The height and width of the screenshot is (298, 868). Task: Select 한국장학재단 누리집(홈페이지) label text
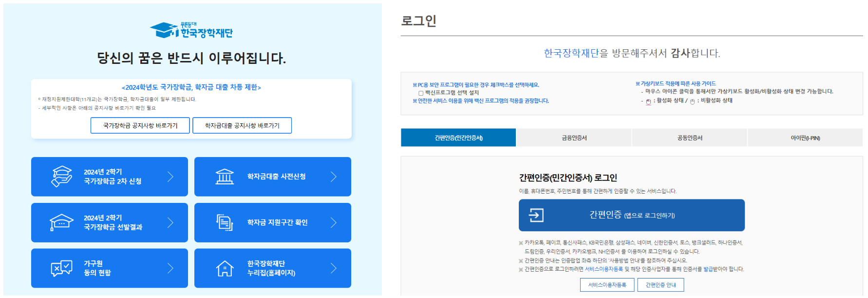coord(271,268)
